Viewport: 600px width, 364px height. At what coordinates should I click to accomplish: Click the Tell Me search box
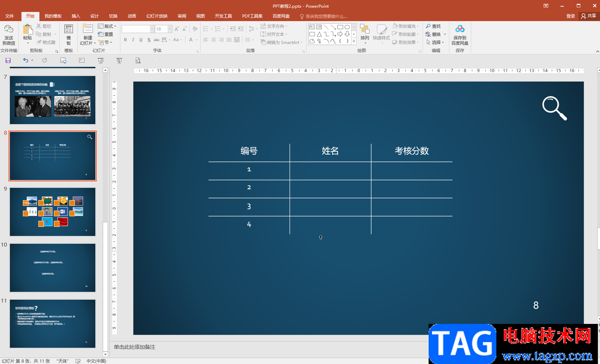[x=324, y=16]
